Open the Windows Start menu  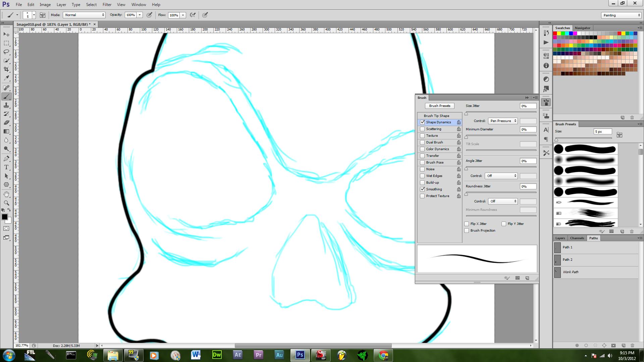pyautogui.click(x=9, y=355)
